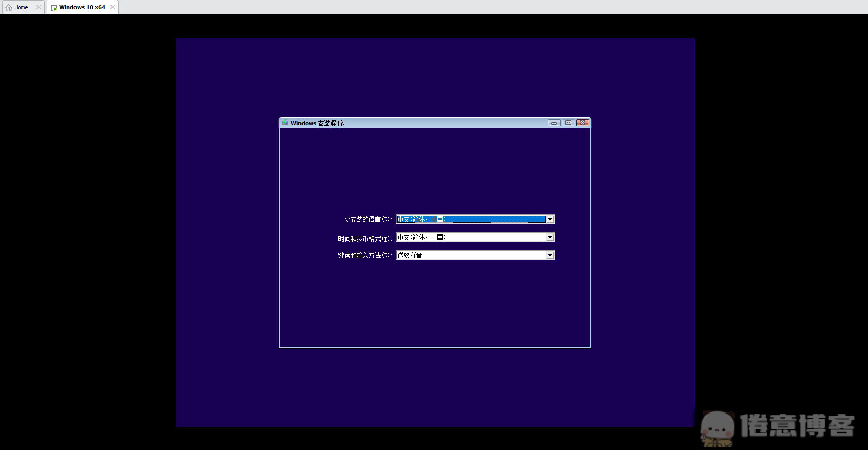868x450 pixels.
Task: Expand the 要安装的语言 dropdown arrow
Action: click(550, 219)
